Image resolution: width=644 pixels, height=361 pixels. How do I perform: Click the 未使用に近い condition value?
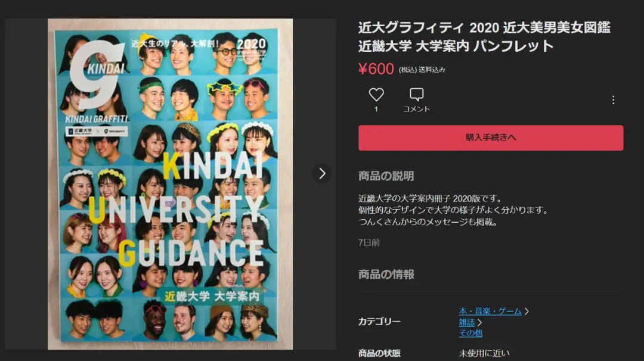pyautogui.click(x=484, y=353)
